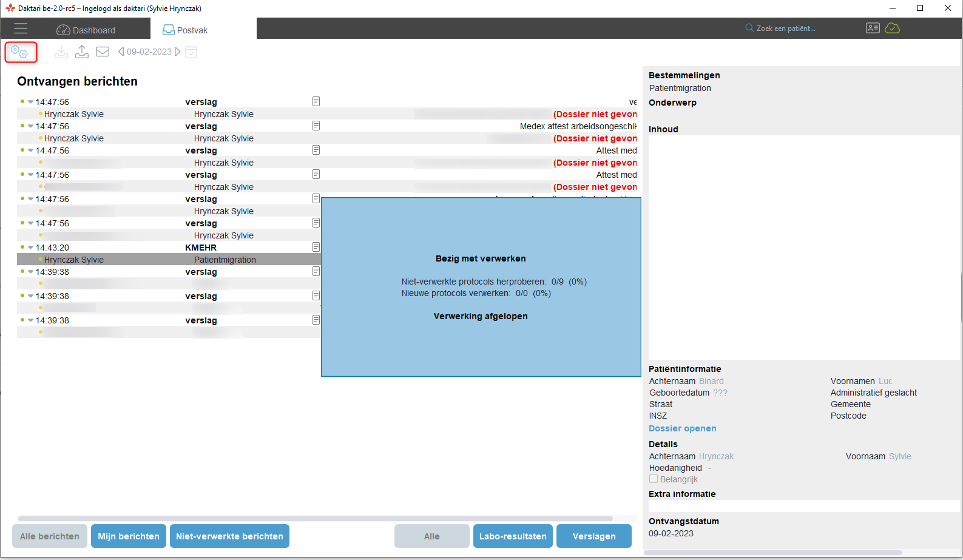Click the Extra informatie field
The width and height of the screenshot is (963, 560).
tap(804, 506)
